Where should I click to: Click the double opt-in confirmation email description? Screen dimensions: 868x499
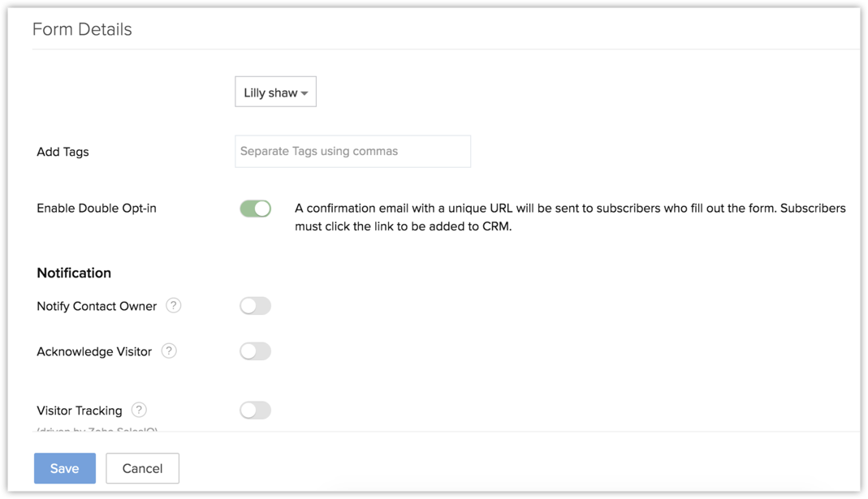click(570, 217)
